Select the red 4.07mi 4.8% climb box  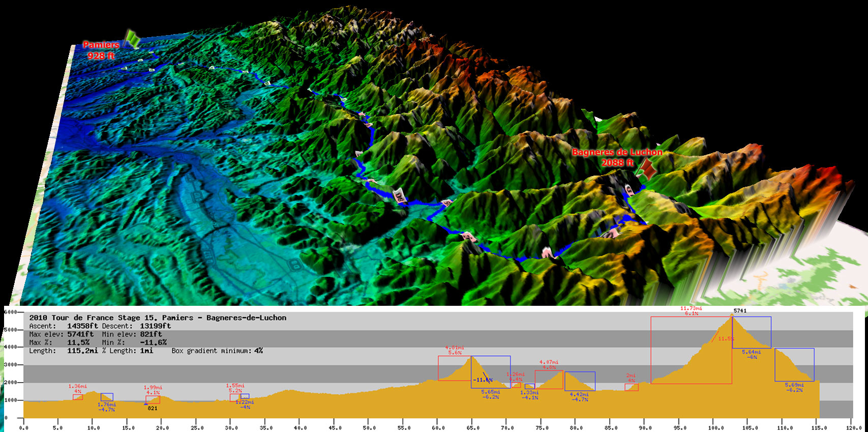[x=549, y=380]
